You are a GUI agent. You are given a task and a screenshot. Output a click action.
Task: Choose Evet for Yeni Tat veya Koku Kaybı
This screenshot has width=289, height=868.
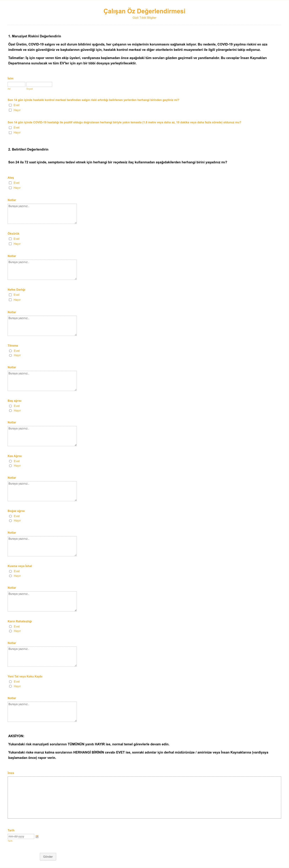tap(10, 682)
